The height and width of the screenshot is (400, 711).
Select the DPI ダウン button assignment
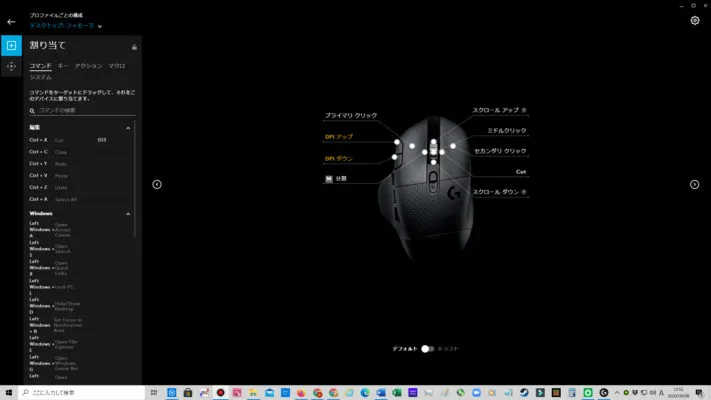click(338, 158)
